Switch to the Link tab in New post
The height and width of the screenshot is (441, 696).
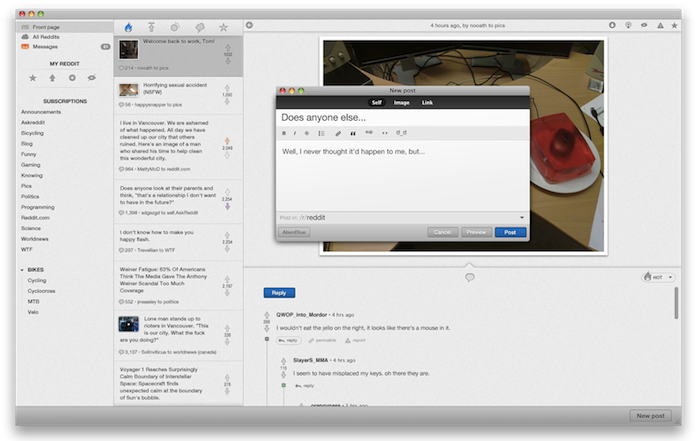coord(427,102)
